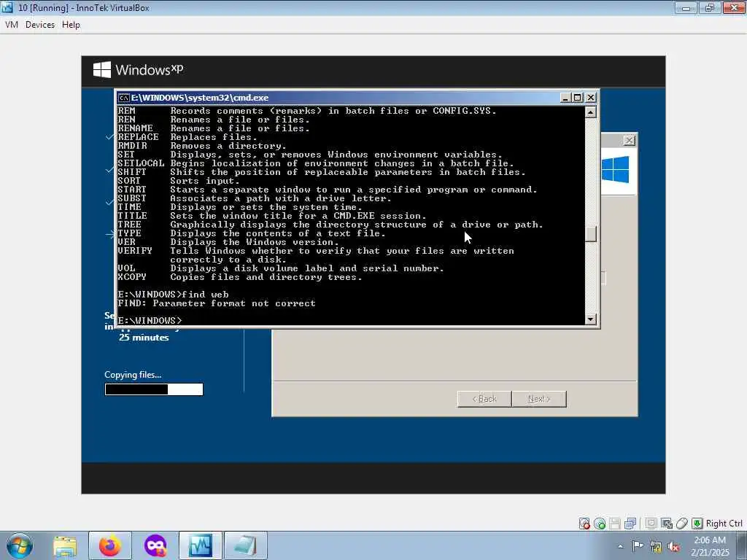The width and height of the screenshot is (747, 560).
Task: Click the VirtualBox title bar icon
Action: pyautogui.click(x=7, y=7)
